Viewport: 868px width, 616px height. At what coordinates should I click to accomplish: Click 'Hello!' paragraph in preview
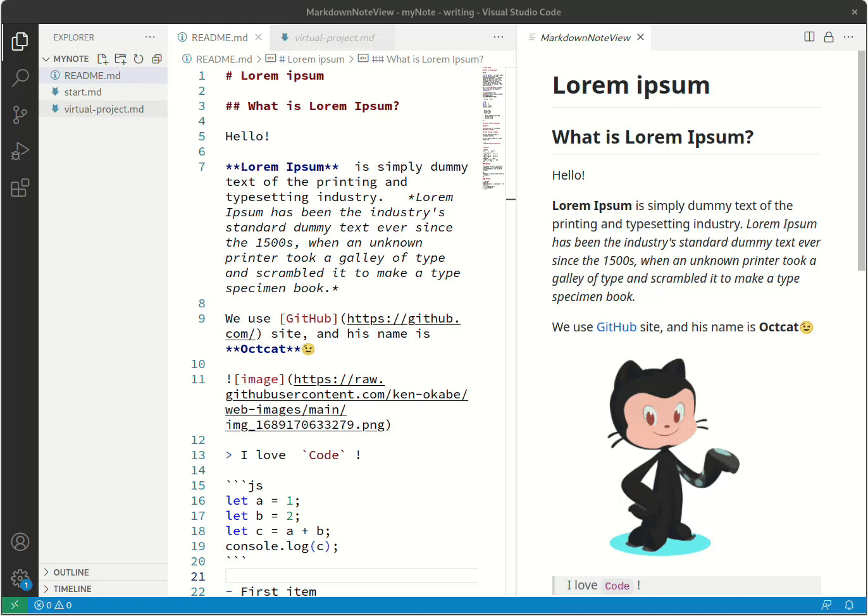pos(568,175)
